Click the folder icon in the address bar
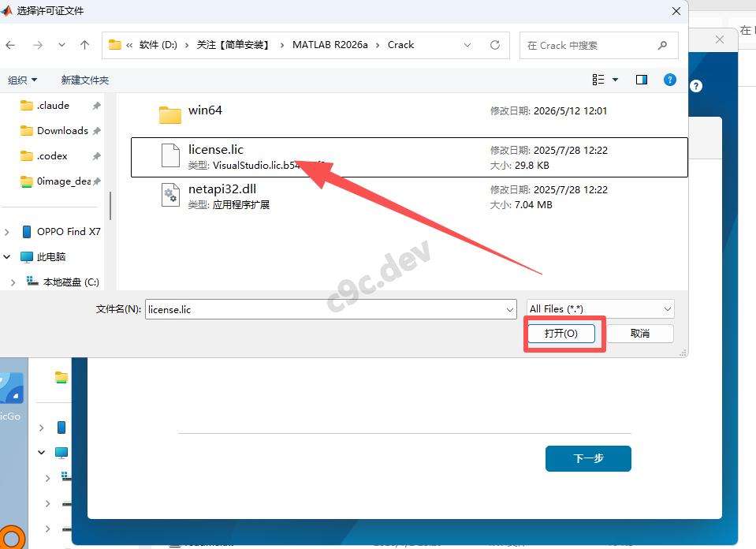Screen dimensions: 756x549 tap(115, 45)
